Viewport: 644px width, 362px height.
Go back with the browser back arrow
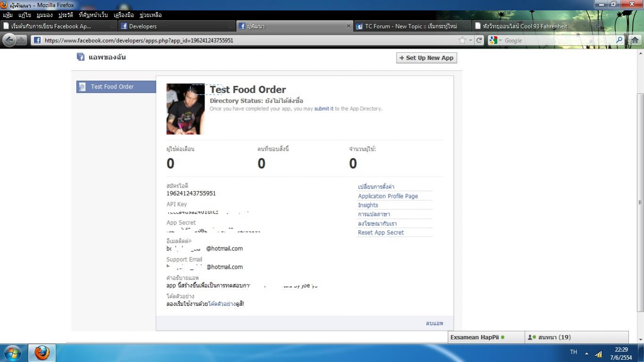pyautogui.click(x=9, y=41)
